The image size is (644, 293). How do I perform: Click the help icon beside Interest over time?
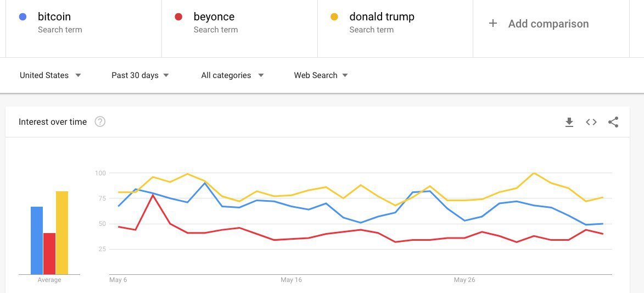[100, 122]
